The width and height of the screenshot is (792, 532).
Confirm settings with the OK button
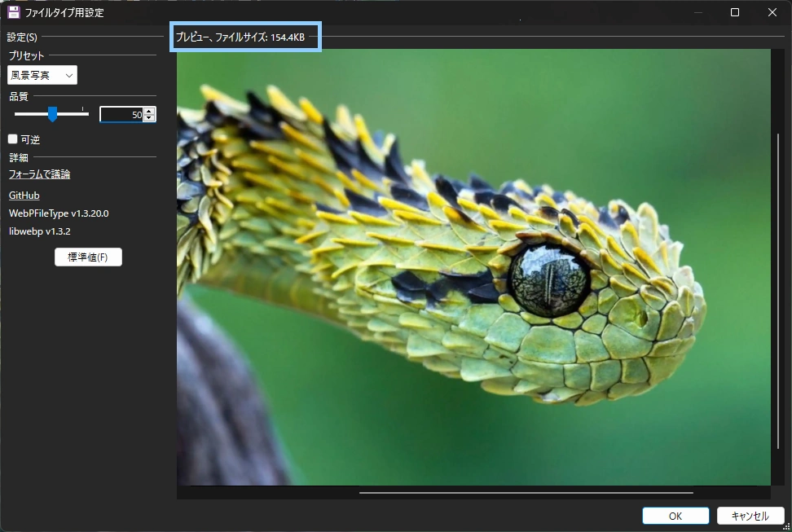click(x=675, y=516)
